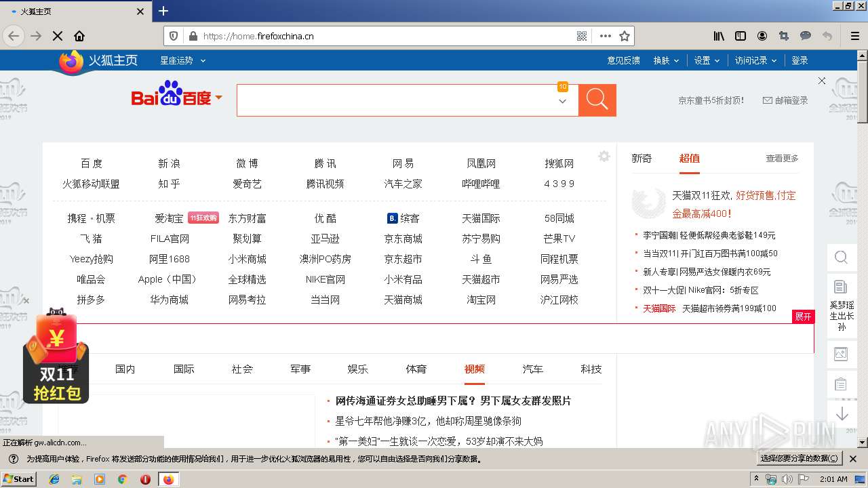Click the red 展开 expand button
Image resolution: width=868 pixels, height=488 pixels.
803,317
